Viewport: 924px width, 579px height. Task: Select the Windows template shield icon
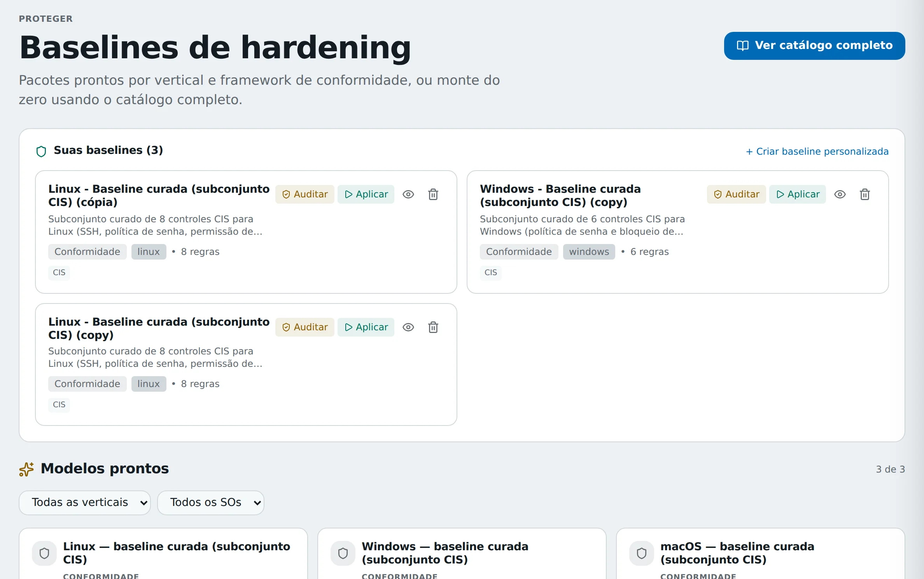(343, 553)
